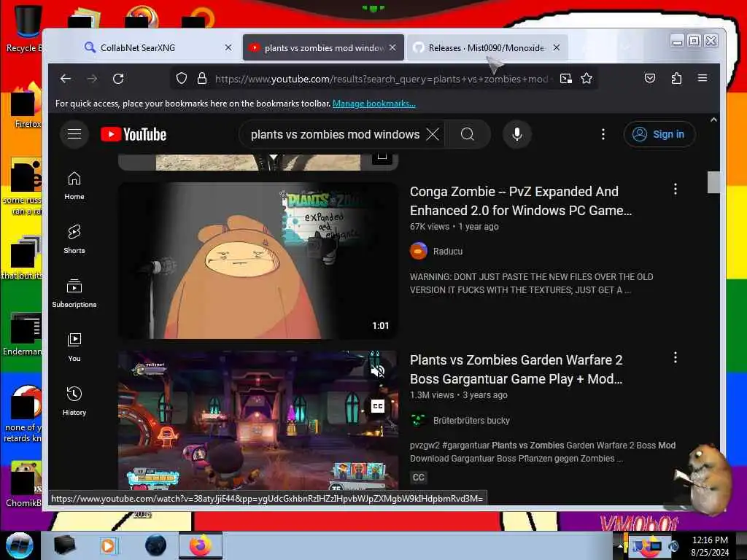Image resolution: width=747 pixels, height=560 pixels.
Task: Click the scrollbar up arrow
Action: (x=713, y=120)
